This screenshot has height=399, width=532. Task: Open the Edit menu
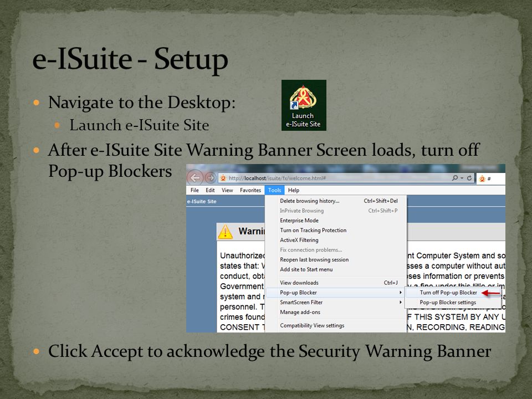pyautogui.click(x=210, y=190)
